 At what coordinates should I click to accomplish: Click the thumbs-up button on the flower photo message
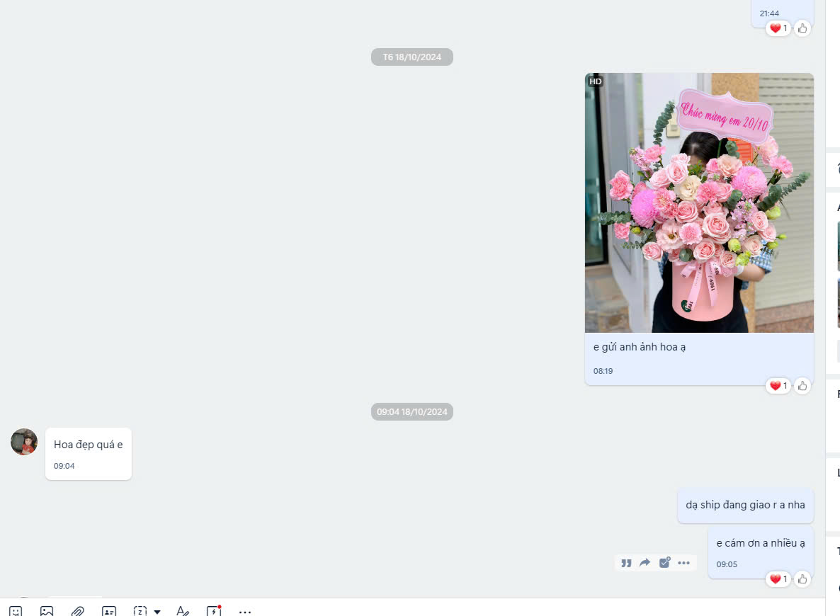tap(802, 386)
